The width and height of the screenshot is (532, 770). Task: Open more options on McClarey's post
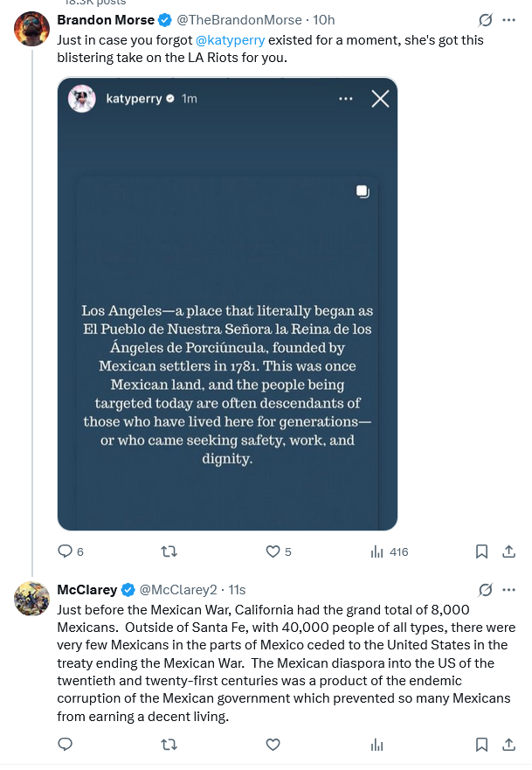click(509, 590)
